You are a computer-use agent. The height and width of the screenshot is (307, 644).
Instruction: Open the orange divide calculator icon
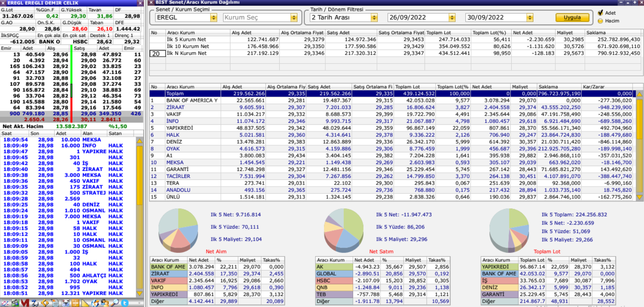tap(75, 303)
